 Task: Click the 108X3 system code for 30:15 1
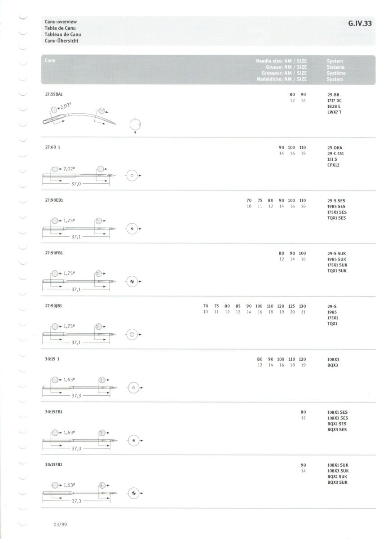[334, 360]
